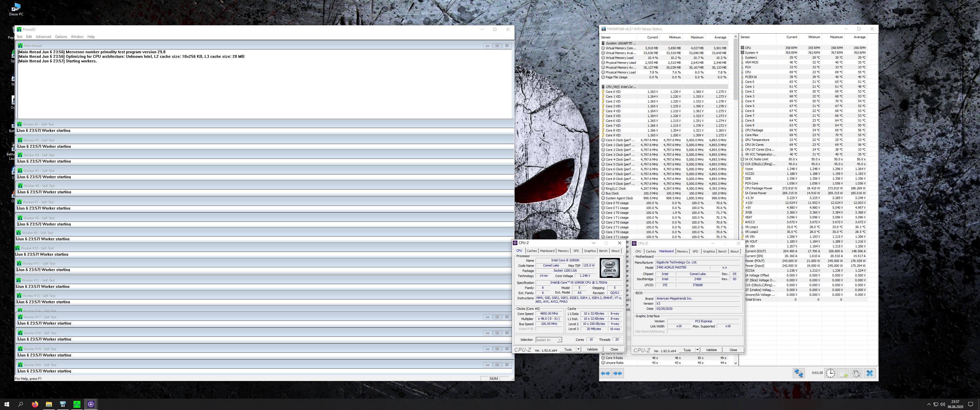980x410 pixels.
Task: Click Tools button in left CPU-Z
Action: tap(568, 349)
